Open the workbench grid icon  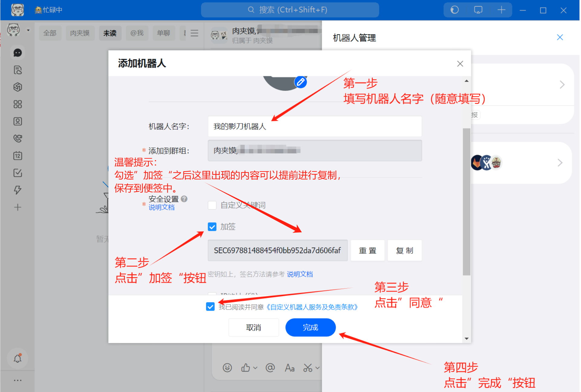pyautogui.click(x=18, y=104)
